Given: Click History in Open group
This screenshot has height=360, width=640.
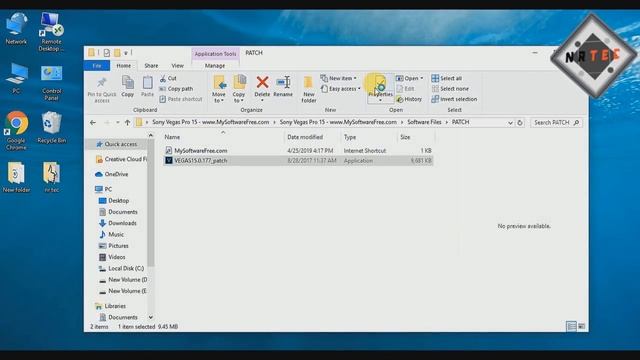Looking at the screenshot, I should 409,99.
